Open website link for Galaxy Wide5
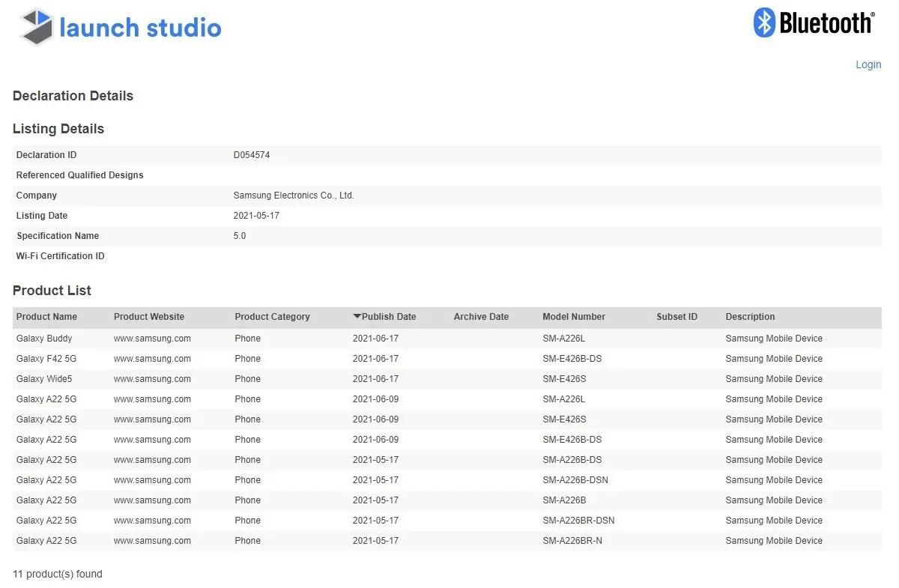The height and width of the screenshot is (588, 899). click(152, 379)
